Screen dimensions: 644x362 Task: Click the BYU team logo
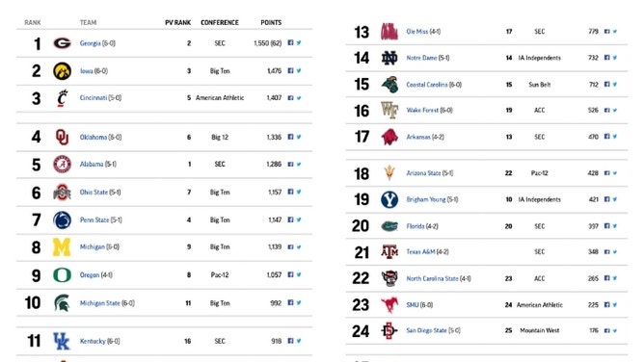tap(389, 199)
